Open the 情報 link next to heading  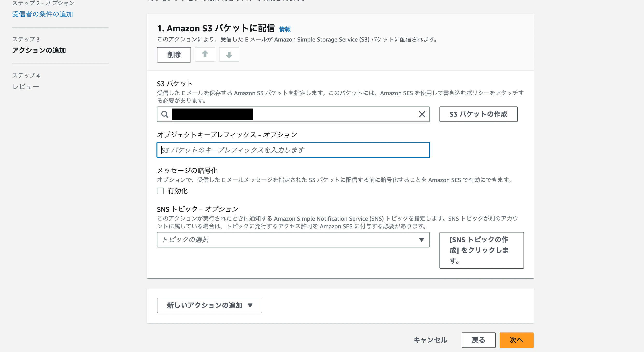coord(285,29)
